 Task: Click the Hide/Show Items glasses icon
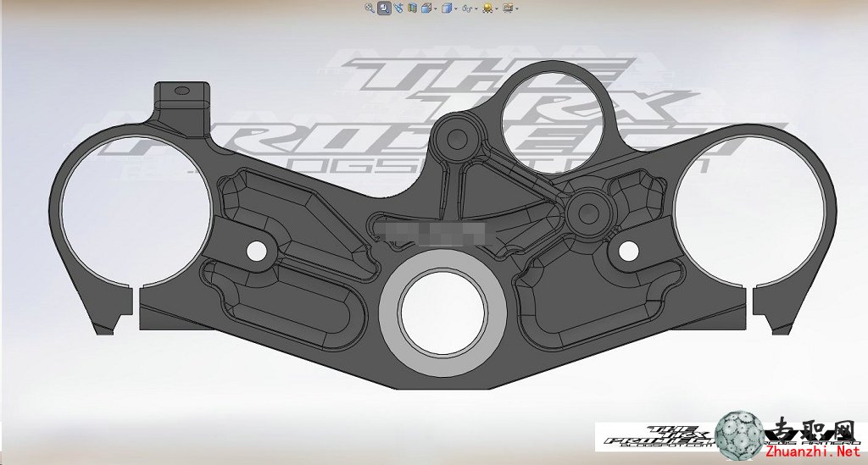click(467, 8)
